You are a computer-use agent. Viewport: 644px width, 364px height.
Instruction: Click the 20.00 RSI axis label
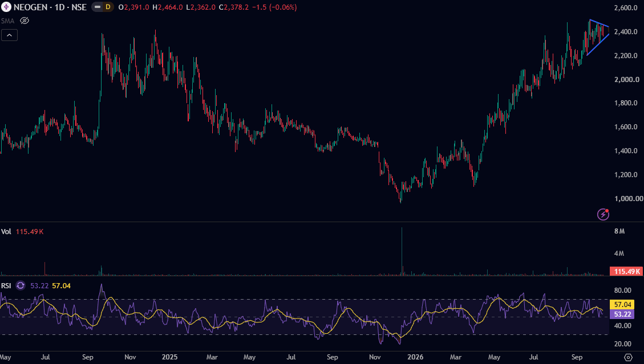click(x=623, y=344)
